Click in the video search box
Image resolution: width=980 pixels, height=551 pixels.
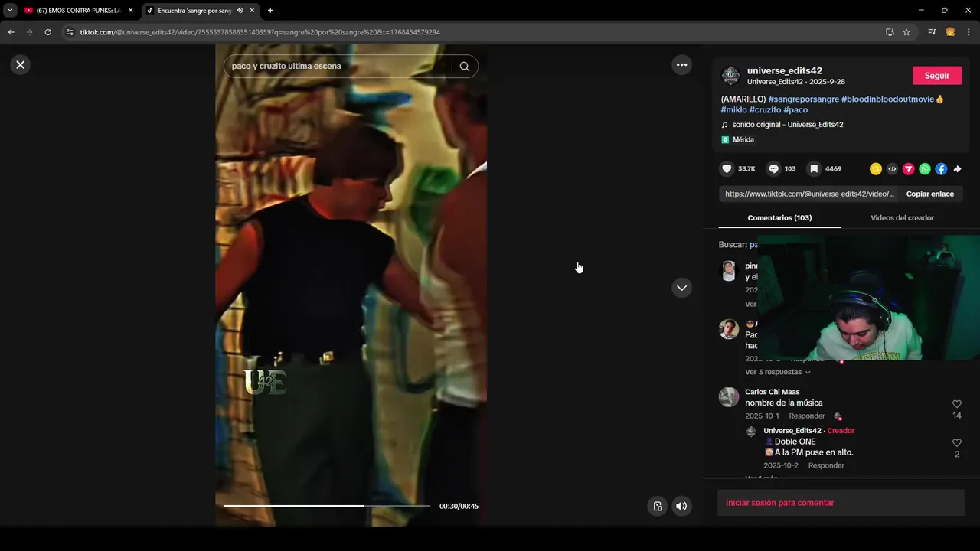pyautogui.click(x=339, y=67)
